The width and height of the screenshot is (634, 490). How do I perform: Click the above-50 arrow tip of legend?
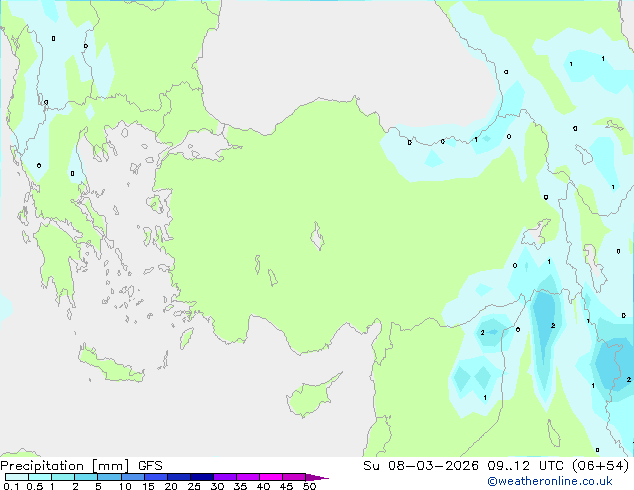pyautogui.click(x=317, y=477)
